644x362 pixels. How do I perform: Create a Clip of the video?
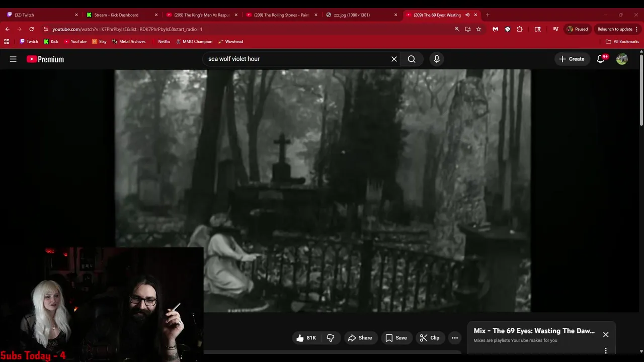click(430, 338)
